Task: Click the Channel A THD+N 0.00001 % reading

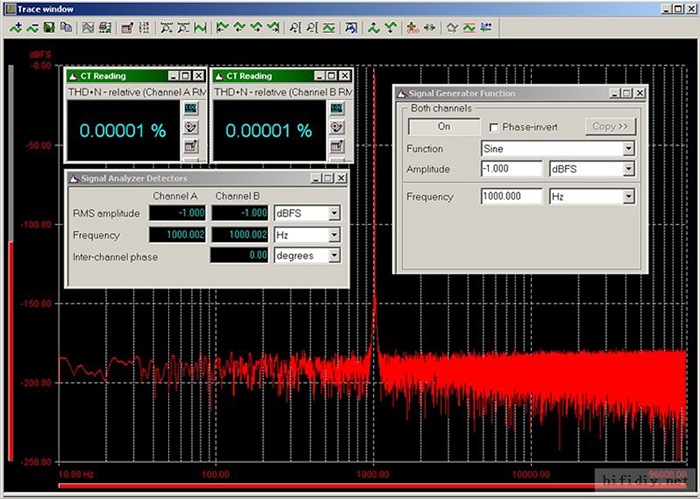Action: (x=123, y=131)
